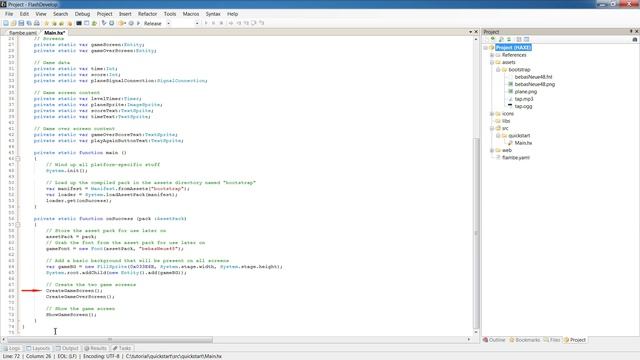Open the Macros menu
Screen dimensions: 640x360
pos(191,14)
